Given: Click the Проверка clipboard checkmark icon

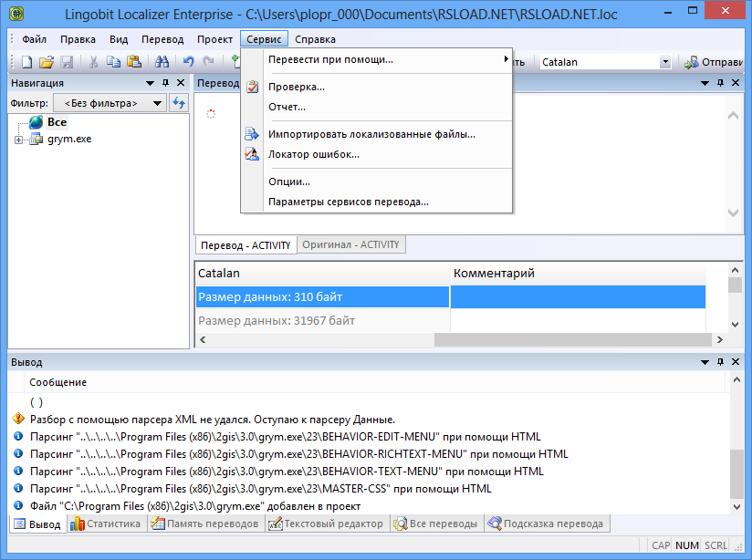Looking at the screenshot, I should pos(252,87).
